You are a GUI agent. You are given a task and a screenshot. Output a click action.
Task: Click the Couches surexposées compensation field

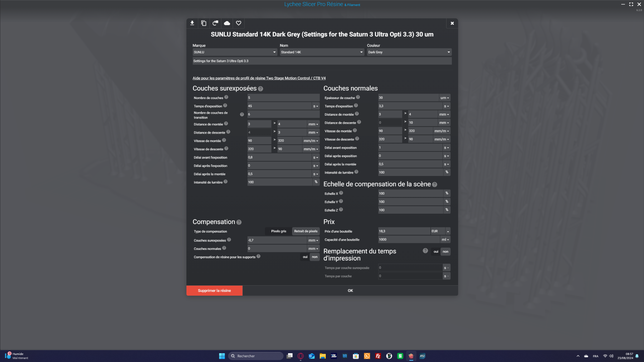coord(277,240)
